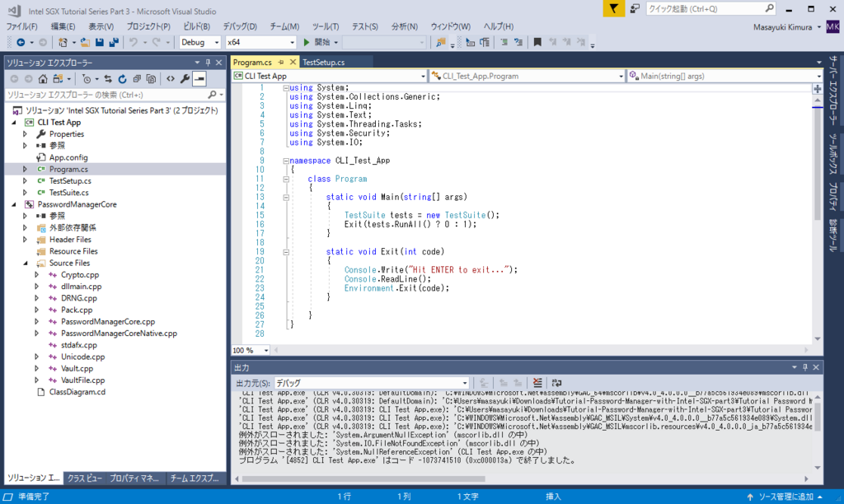This screenshot has height=504, width=844.
Task: Collapse the namespace CLI_Test_App outlining region
Action: (286, 161)
